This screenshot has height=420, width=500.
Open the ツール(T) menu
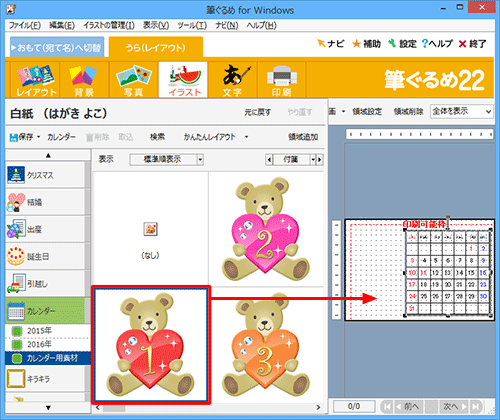[x=192, y=25]
